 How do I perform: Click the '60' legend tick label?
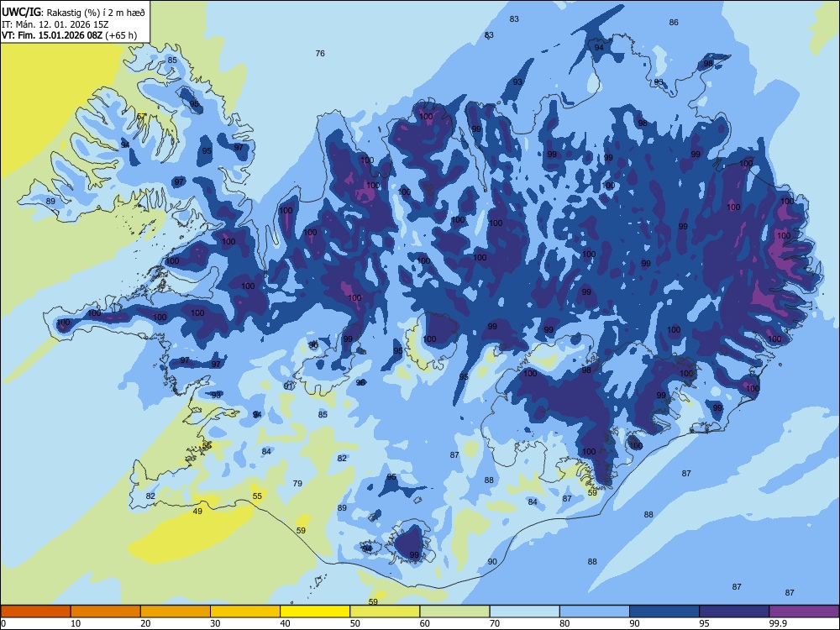[x=425, y=623]
